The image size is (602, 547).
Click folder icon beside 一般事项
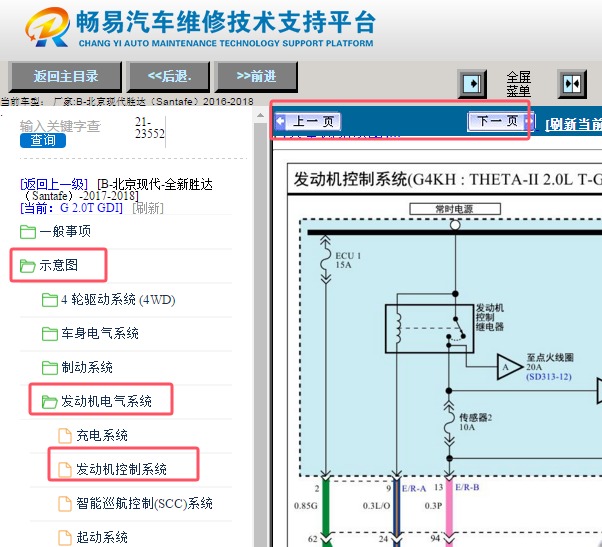pos(28,232)
